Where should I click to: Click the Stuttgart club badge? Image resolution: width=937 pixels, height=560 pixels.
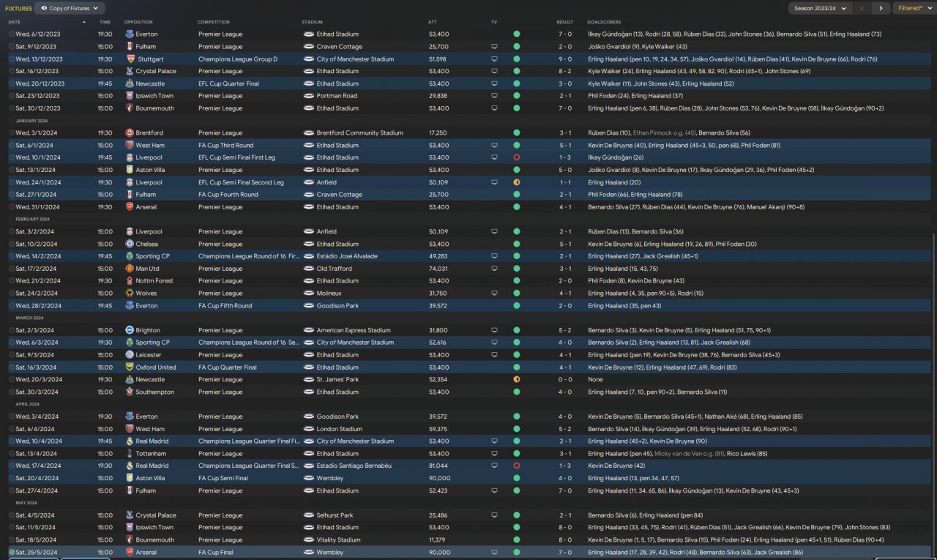point(130,59)
